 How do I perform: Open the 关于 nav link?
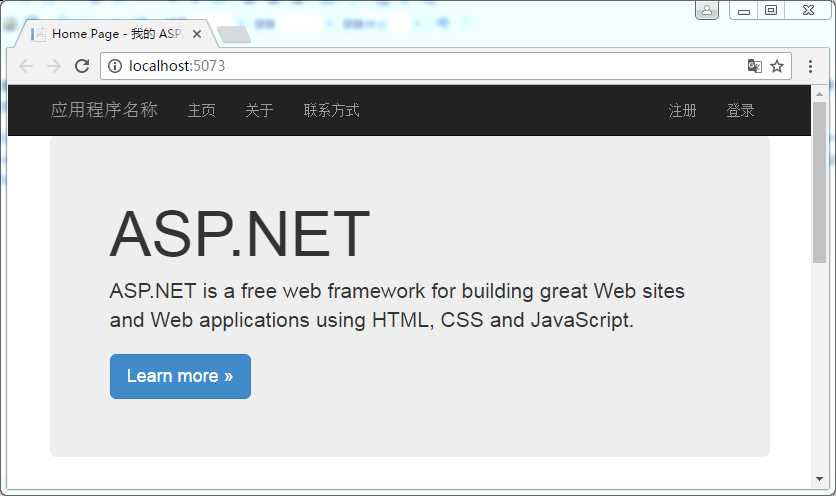259,110
